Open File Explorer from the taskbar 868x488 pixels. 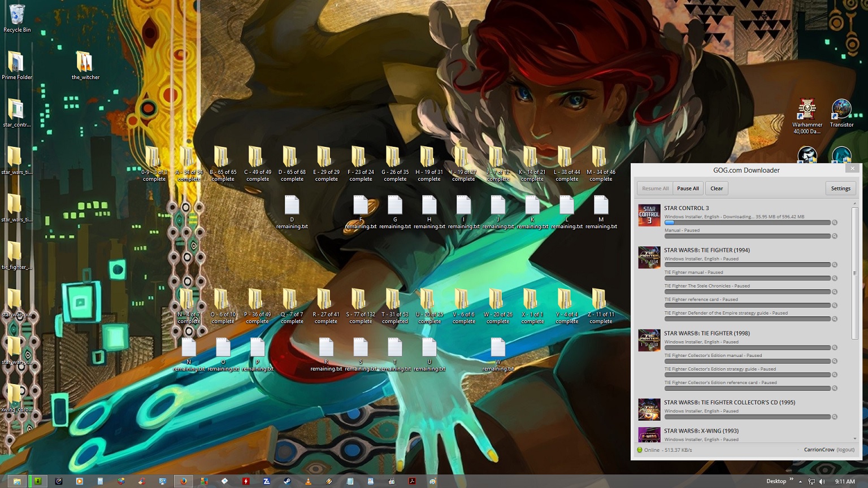[x=17, y=481]
